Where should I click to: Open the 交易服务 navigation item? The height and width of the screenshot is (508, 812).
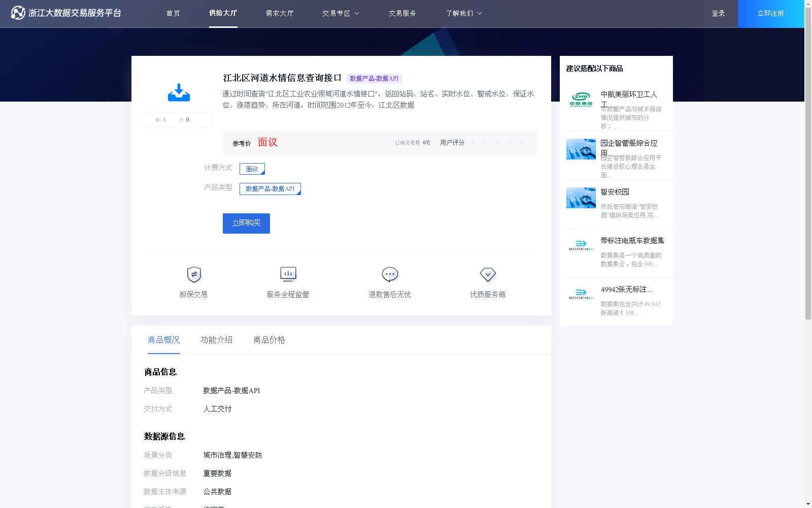402,13
